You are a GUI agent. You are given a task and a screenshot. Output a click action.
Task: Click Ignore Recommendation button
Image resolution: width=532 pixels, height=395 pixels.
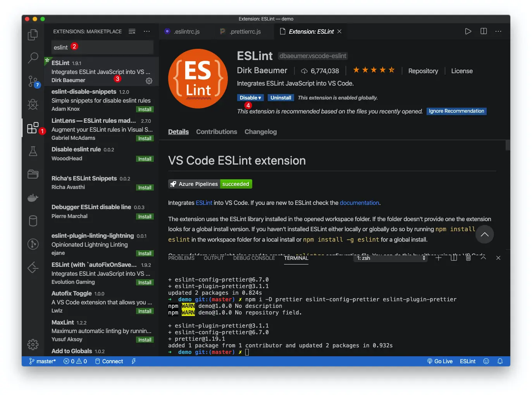[456, 111]
